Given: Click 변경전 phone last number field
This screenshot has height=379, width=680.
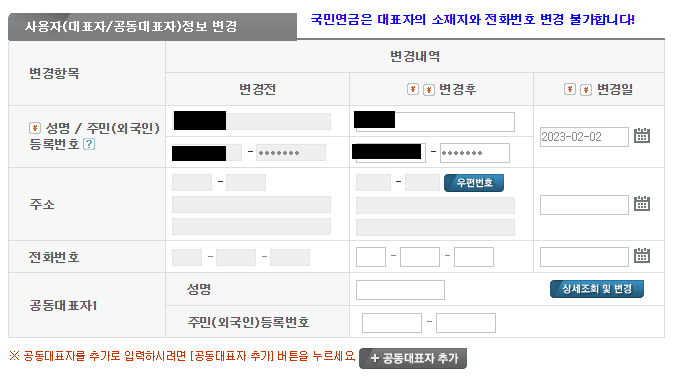Looking at the screenshot, I should click(290, 257).
